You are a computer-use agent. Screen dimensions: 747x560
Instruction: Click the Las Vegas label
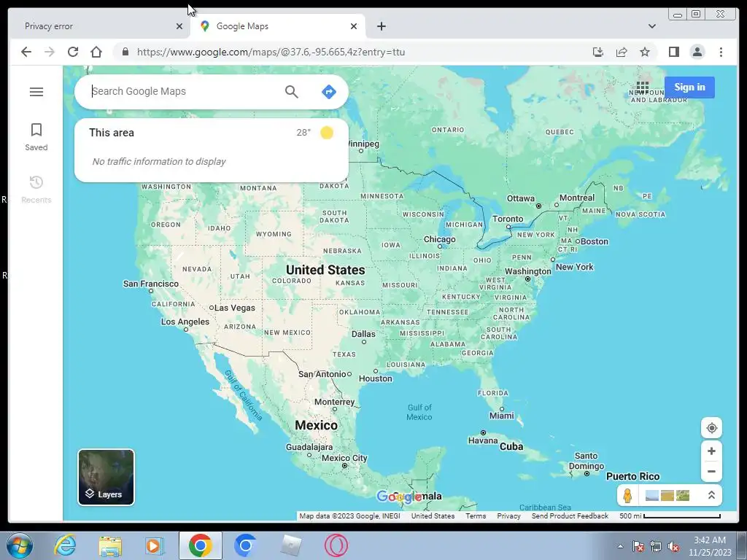[x=234, y=308]
